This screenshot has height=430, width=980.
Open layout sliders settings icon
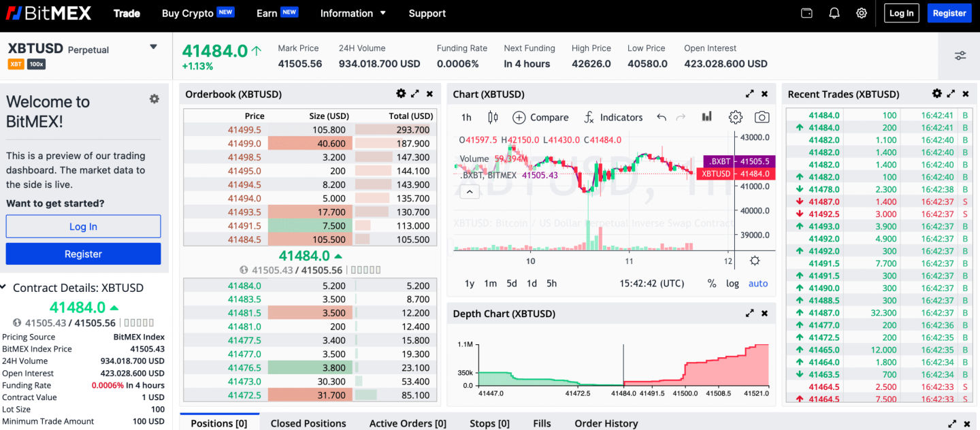960,56
